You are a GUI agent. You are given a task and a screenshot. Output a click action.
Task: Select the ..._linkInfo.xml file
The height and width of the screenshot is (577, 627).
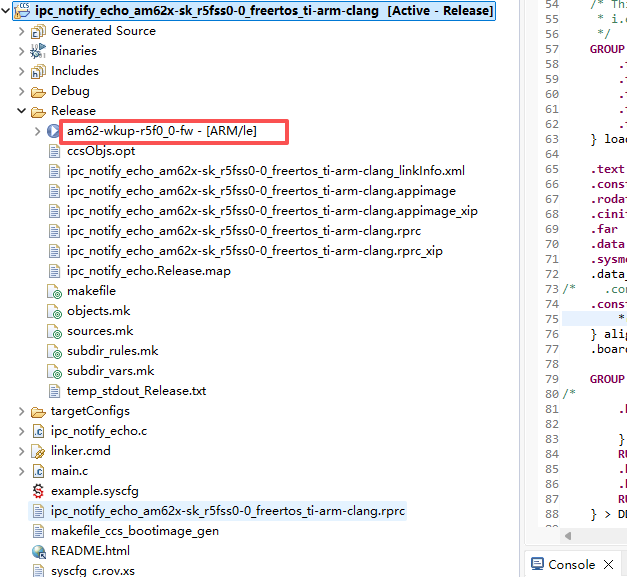point(266,171)
